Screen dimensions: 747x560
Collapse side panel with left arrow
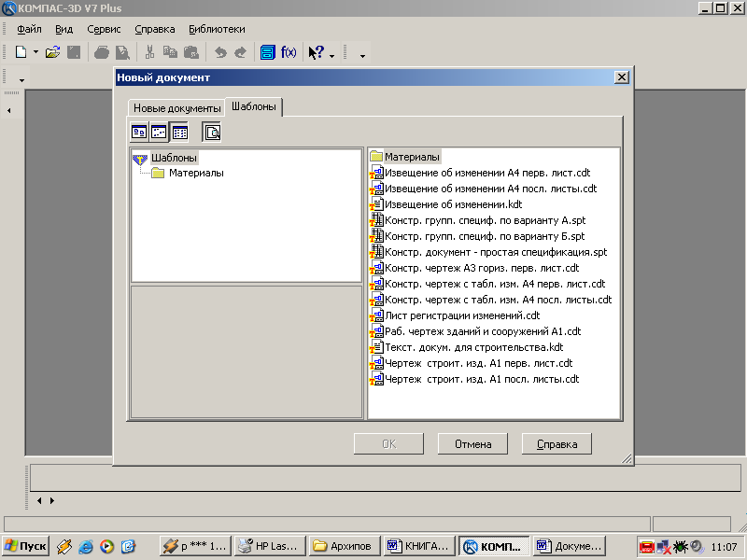click(x=9, y=110)
